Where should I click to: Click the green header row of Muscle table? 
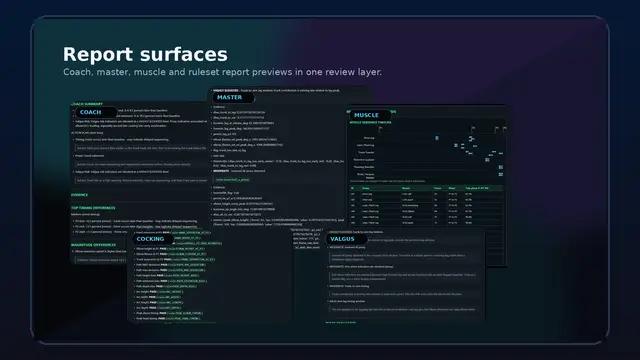pyautogui.click(x=427, y=188)
